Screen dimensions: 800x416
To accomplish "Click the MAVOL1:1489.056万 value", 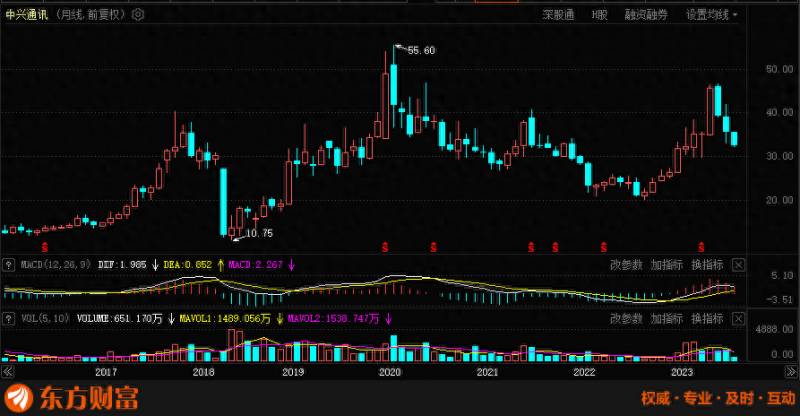I will click(x=225, y=319).
